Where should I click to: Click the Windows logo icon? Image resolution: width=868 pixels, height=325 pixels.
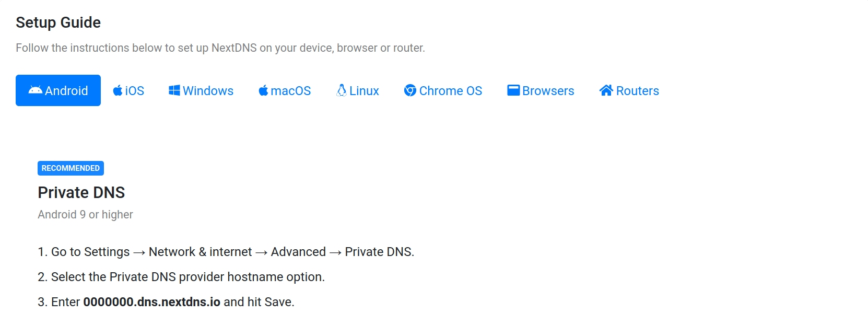[x=174, y=90]
